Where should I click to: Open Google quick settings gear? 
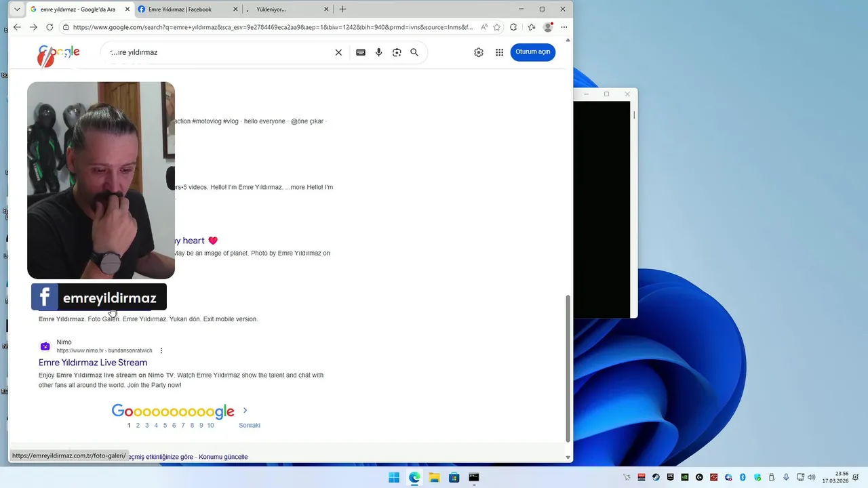[479, 52]
